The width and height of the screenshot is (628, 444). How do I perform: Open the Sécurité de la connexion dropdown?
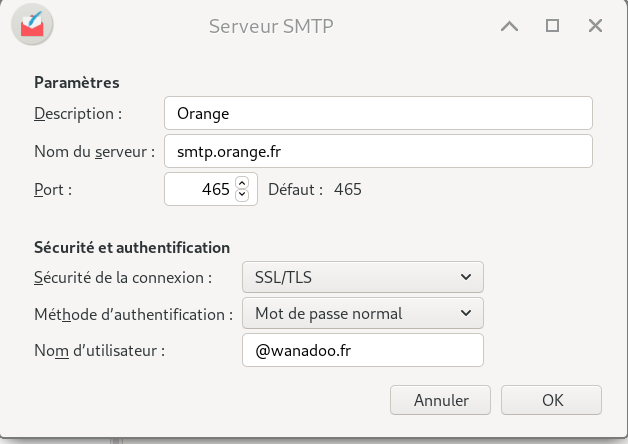(362, 277)
